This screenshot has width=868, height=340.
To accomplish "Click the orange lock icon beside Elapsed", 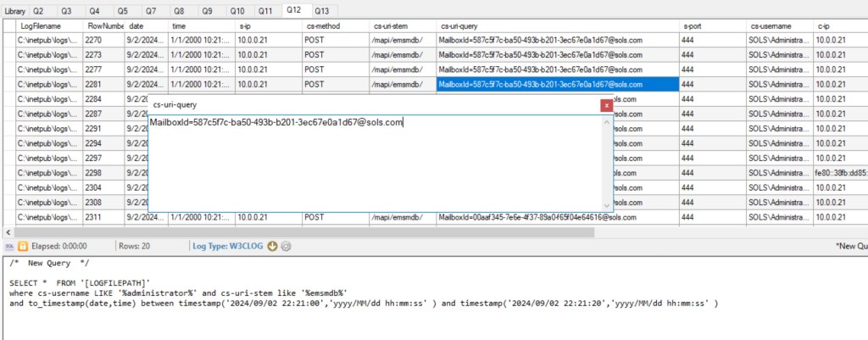I will 23,246.
